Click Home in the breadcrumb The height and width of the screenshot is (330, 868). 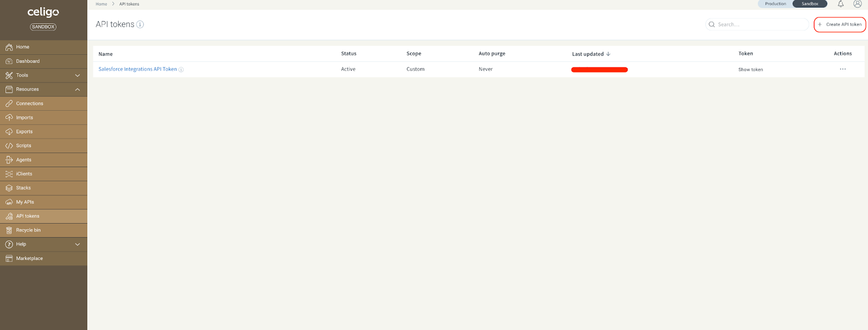coord(101,4)
